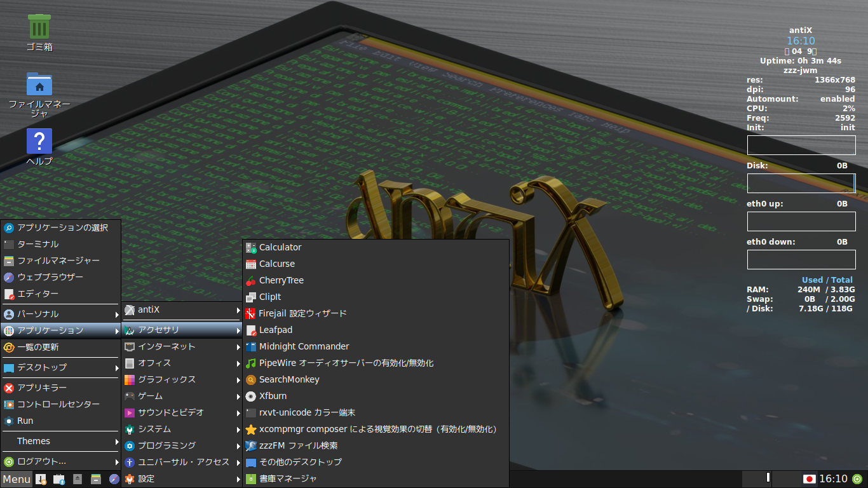This screenshot has height=488, width=868.
Task: Open the ヘルプ desktop icon
Action: coord(39,147)
